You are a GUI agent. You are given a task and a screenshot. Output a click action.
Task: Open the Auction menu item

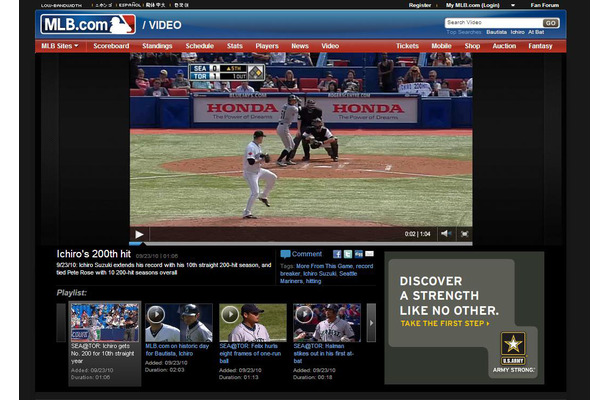pyautogui.click(x=504, y=46)
